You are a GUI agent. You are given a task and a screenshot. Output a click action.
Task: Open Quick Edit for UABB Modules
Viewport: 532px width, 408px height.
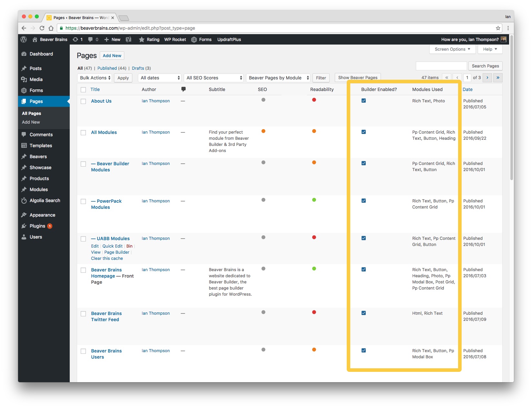(x=112, y=246)
